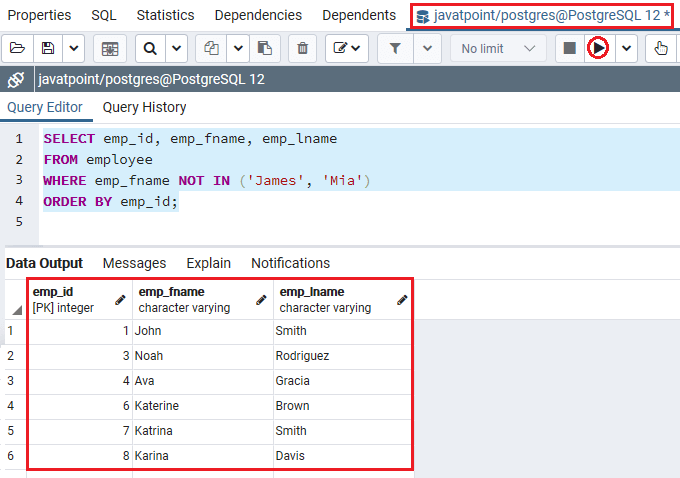
Task: Open the Filter options dropdown arrow
Action: point(427,48)
